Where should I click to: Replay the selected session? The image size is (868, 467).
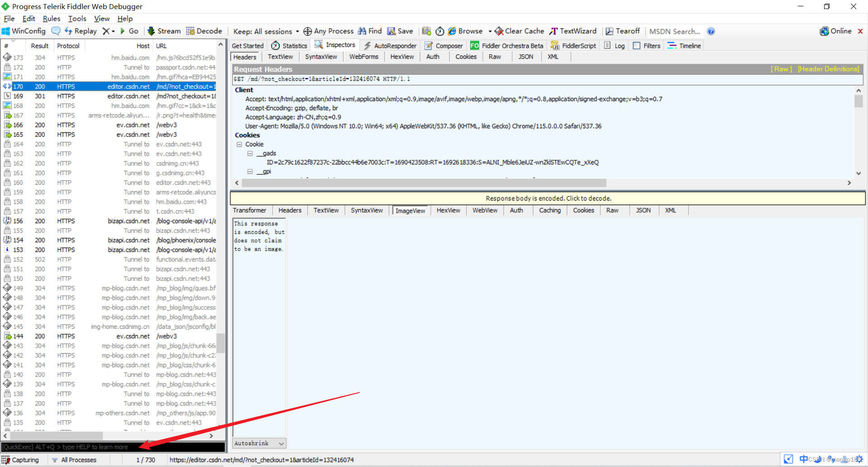(x=80, y=31)
